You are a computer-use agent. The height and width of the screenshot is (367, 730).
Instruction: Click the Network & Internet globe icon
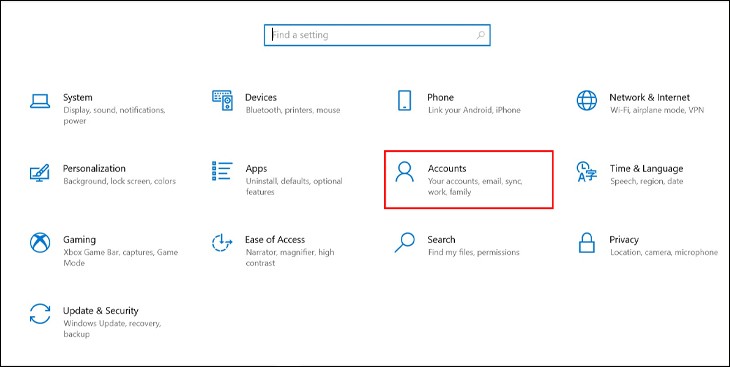[587, 101]
